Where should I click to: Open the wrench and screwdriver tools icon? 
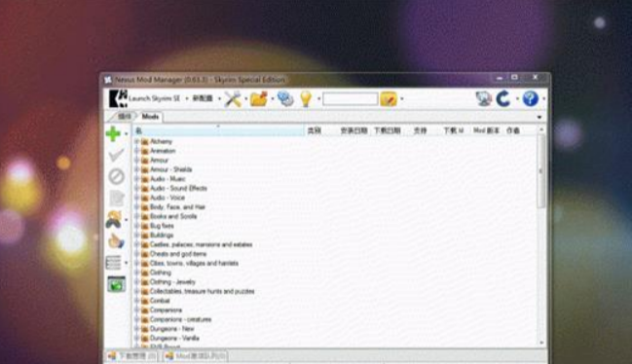233,98
